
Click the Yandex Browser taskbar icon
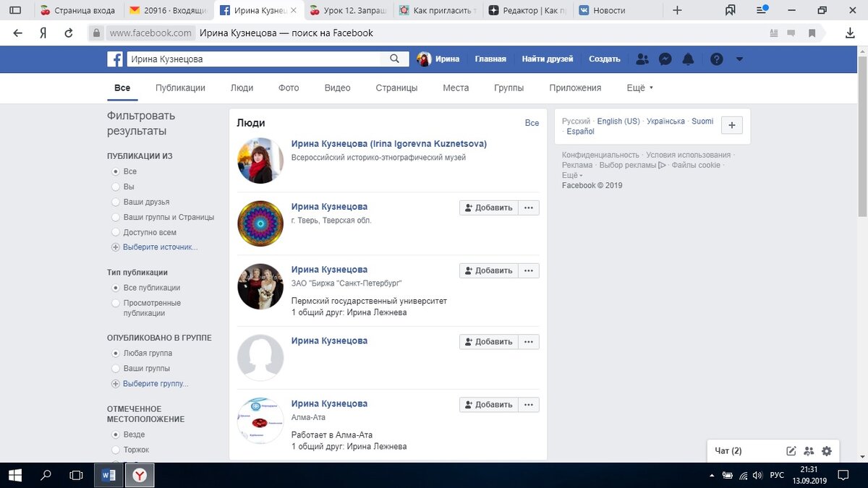point(140,475)
